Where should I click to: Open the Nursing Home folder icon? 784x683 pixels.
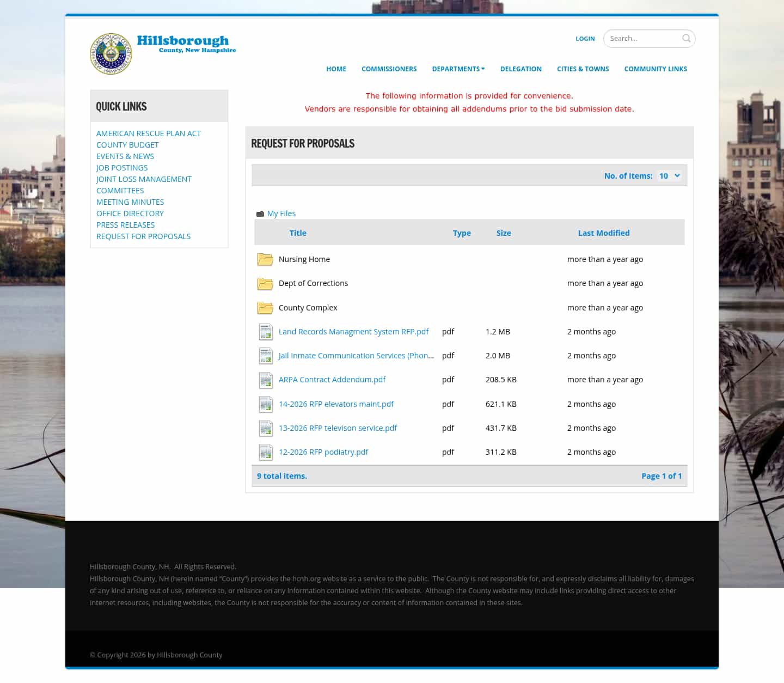(x=265, y=259)
